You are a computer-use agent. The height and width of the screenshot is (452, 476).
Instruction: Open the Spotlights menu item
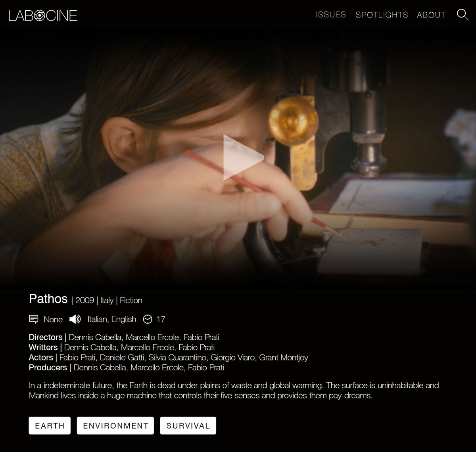(x=382, y=15)
